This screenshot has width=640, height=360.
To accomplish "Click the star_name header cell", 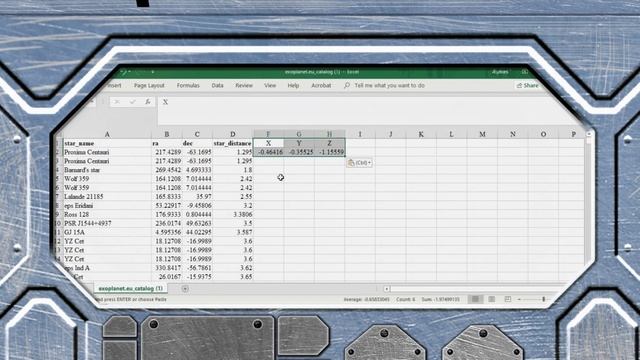I will 107,143.
